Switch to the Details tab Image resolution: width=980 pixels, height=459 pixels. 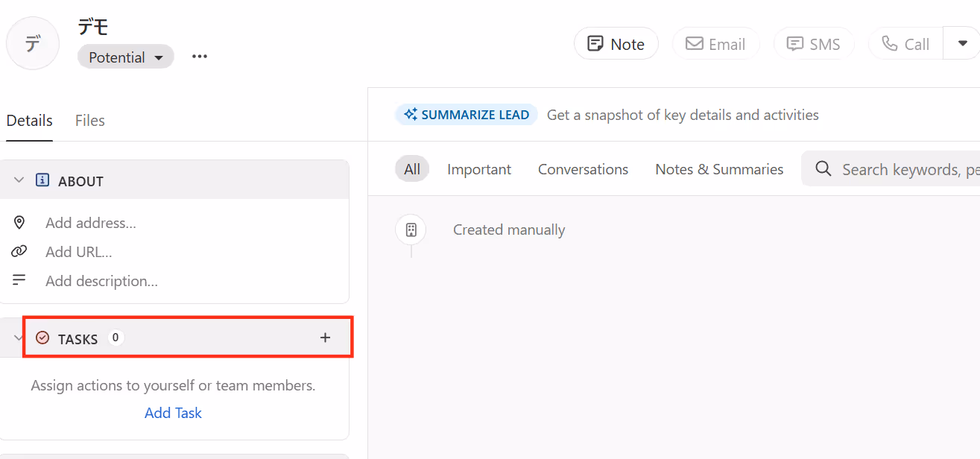pos(30,121)
